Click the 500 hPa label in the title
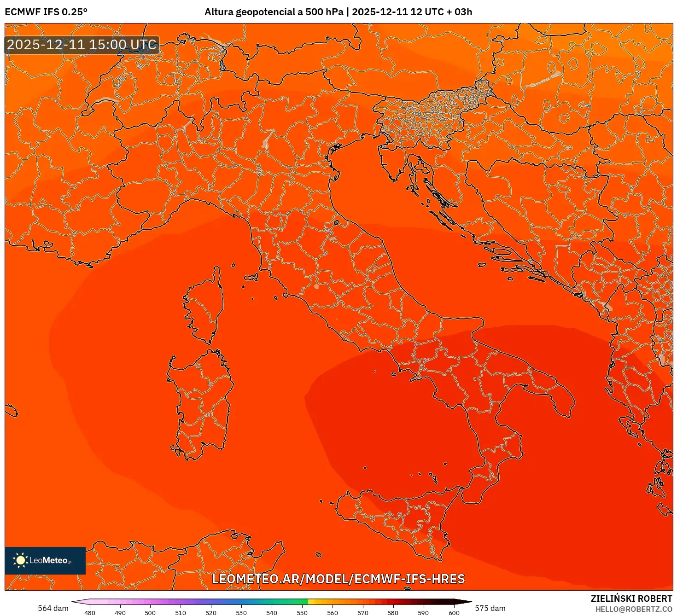Viewport: 677px width, 616px height. pyautogui.click(x=325, y=12)
